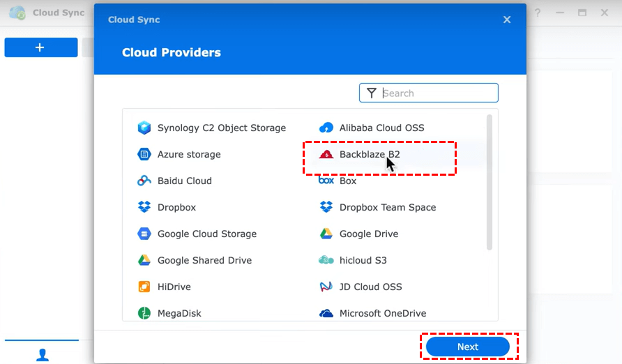Choose the HiDrive provider icon

(144, 287)
